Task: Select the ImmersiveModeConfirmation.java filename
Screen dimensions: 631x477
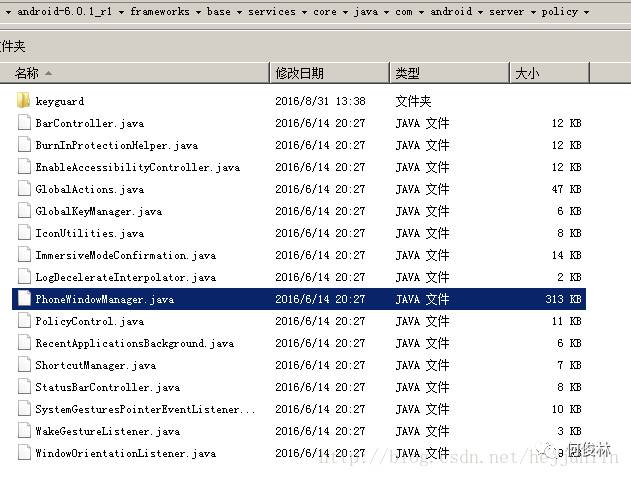Action: point(126,255)
